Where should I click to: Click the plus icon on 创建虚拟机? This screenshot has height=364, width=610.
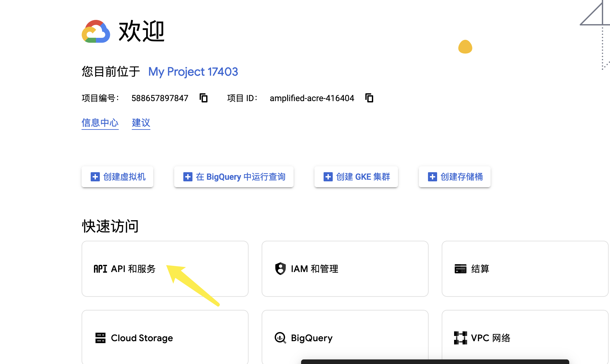coord(95,177)
